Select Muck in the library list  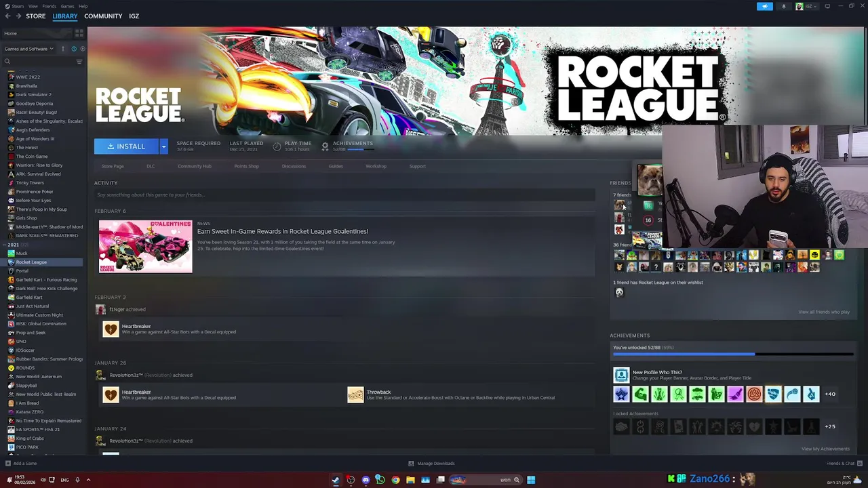pyautogui.click(x=22, y=253)
